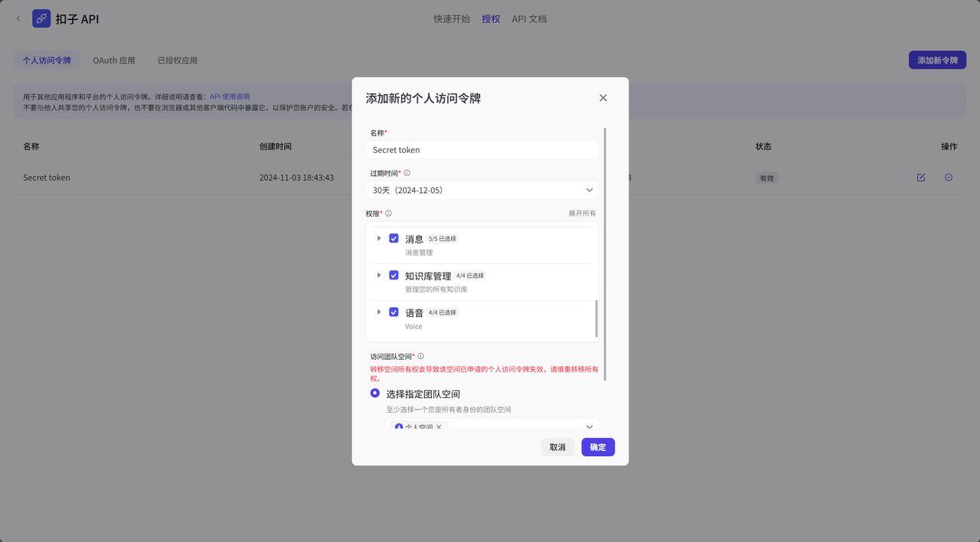Click the info icon next to 权限
This screenshot has width=980, height=542.
(x=388, y=214)
